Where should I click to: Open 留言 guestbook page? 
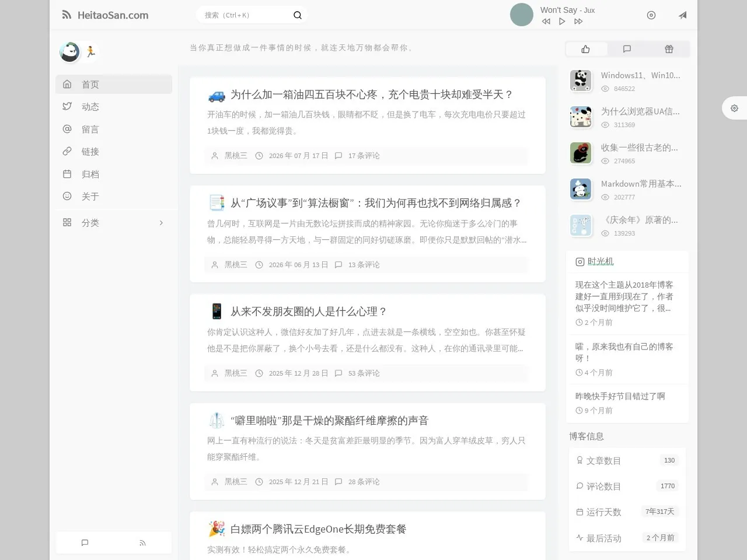(x=114, y=129)
